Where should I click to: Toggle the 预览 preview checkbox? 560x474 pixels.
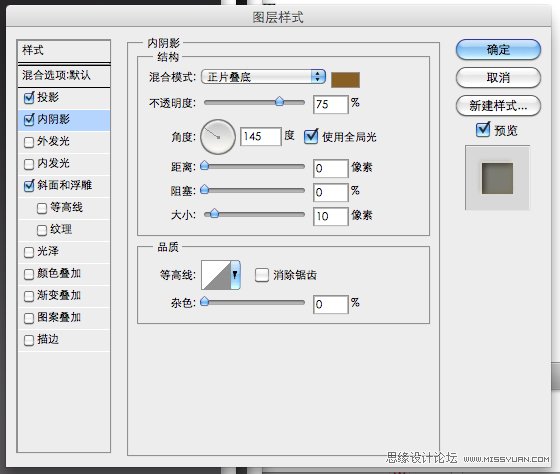click(483, 130)
